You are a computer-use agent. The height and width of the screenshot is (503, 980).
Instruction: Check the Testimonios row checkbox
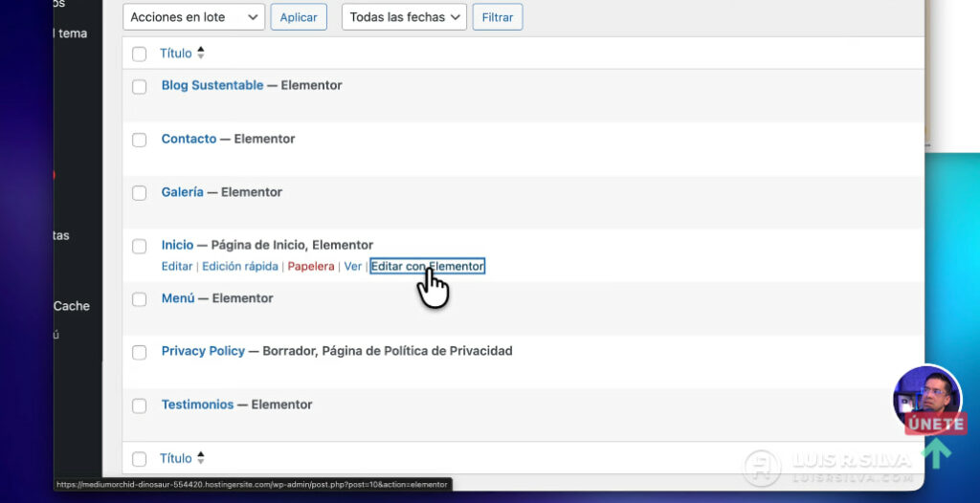[140, 405]
